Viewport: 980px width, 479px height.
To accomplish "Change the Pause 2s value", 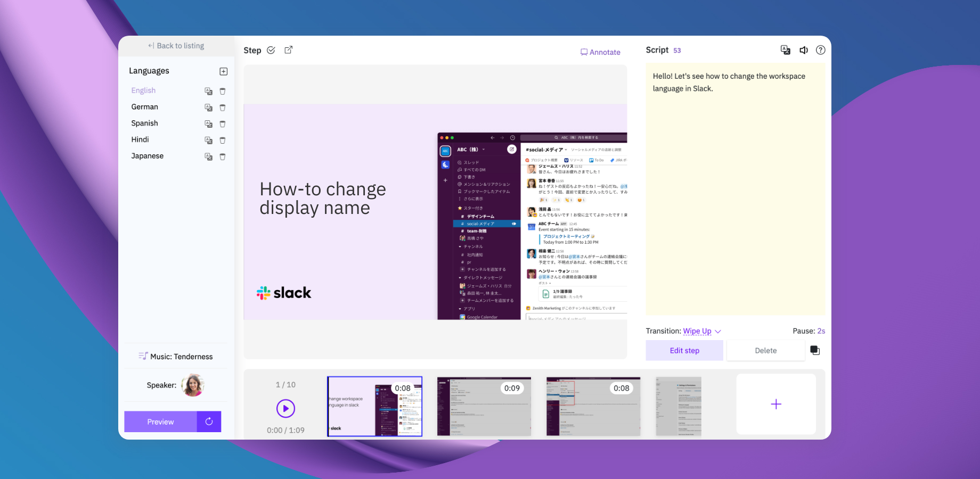I will coord(821,331).
